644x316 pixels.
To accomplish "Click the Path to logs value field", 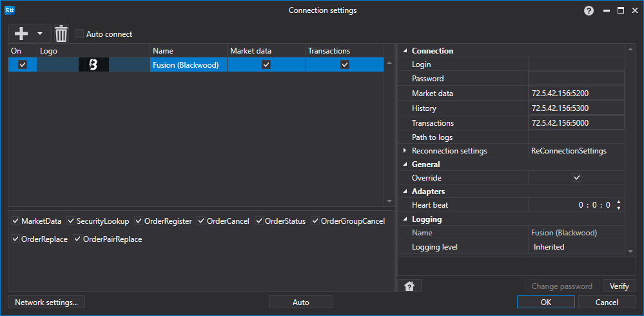I will coord(576,137).
